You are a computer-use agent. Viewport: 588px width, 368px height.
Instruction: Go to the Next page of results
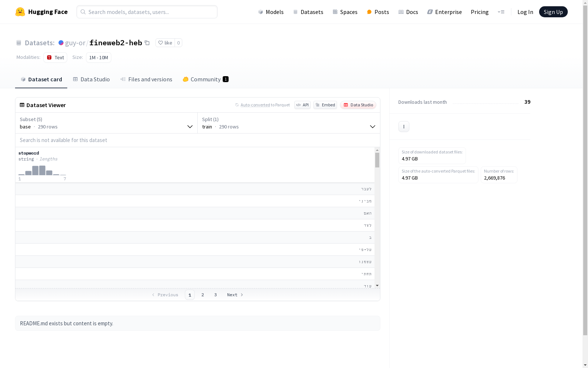[235, 295]
